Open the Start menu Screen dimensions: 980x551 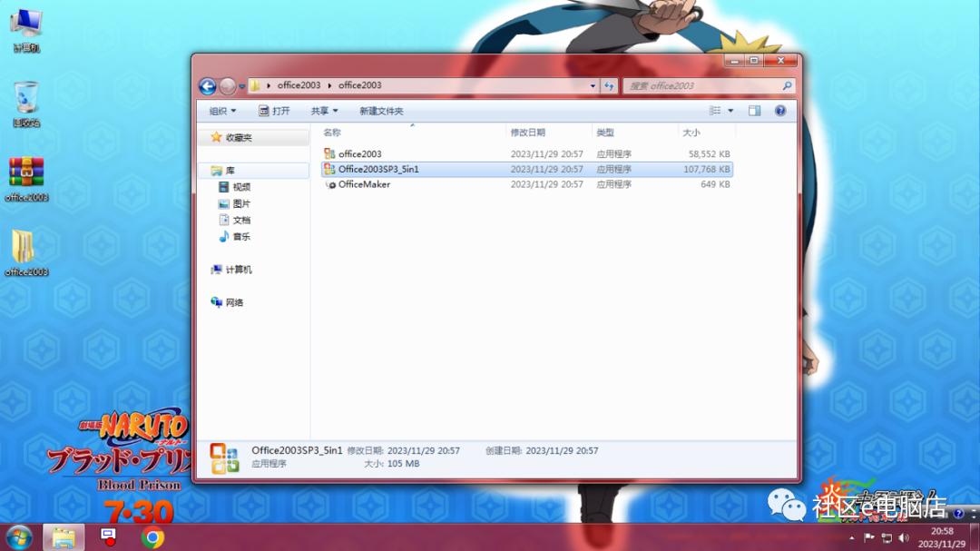point(16,536)
